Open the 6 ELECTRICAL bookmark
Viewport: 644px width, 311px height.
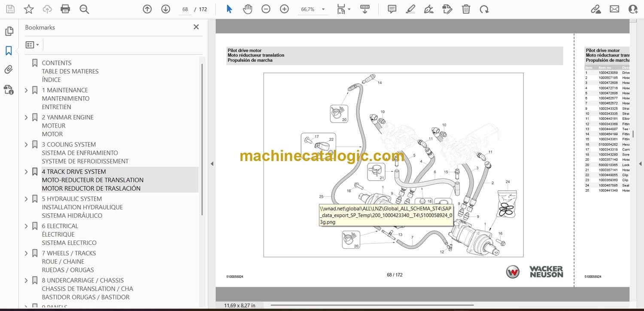pyautogui.click(x=60, y=226)
